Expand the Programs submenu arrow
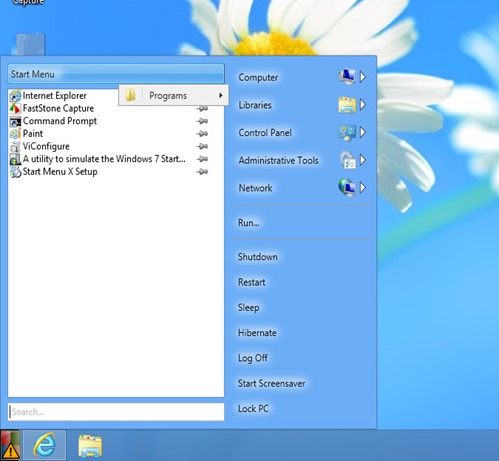The height and width of the screenshot is (461, 499). pos(220,95)
